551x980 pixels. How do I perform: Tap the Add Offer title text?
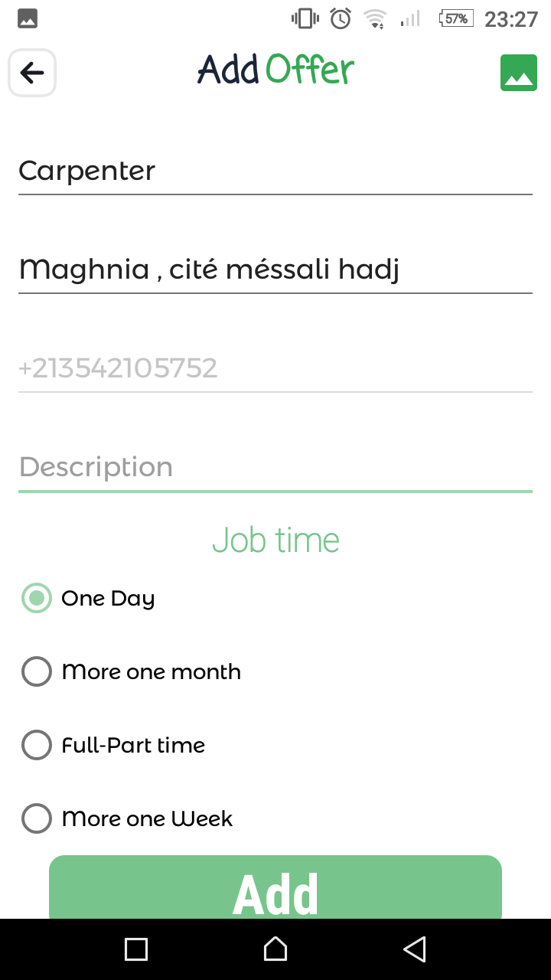point(275,70)
